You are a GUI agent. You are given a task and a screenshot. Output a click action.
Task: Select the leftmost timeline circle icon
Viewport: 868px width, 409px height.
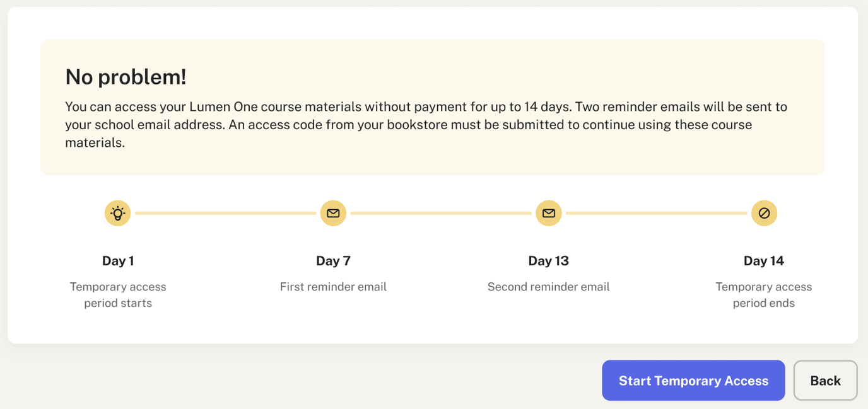click(x=118, y=213)
